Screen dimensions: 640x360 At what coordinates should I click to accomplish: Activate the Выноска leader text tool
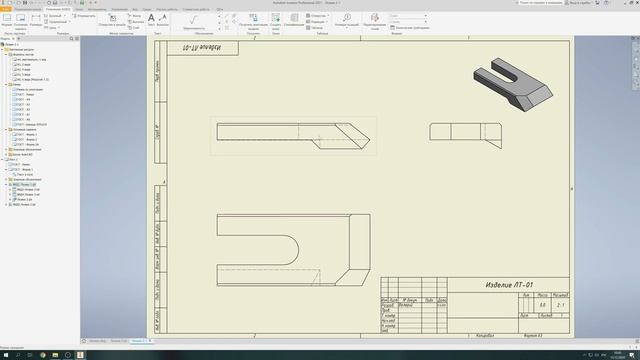click(162, 20)
